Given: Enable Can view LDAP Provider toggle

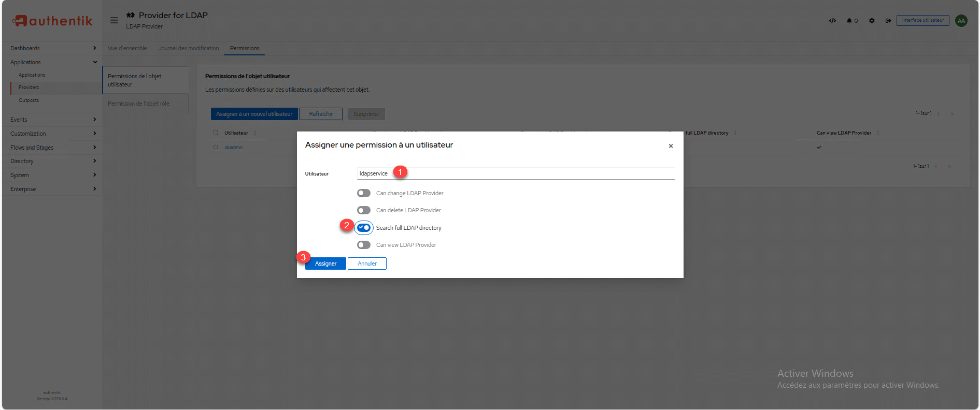Looking at the screenshot, I should pyautogui.click(x=364, y=245).
